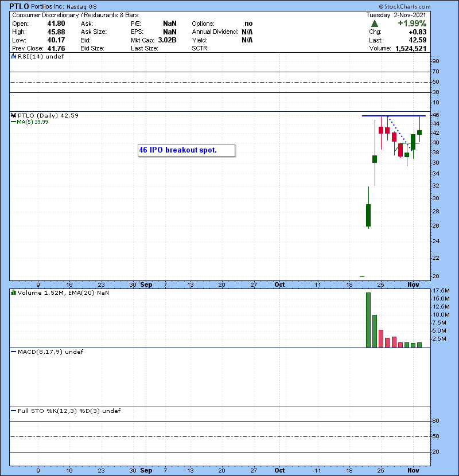Click the blue Full STO legend dash

click(13, 411)
